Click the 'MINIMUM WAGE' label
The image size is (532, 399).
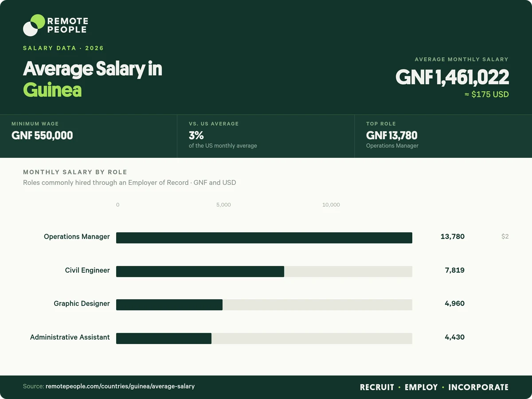35,124
